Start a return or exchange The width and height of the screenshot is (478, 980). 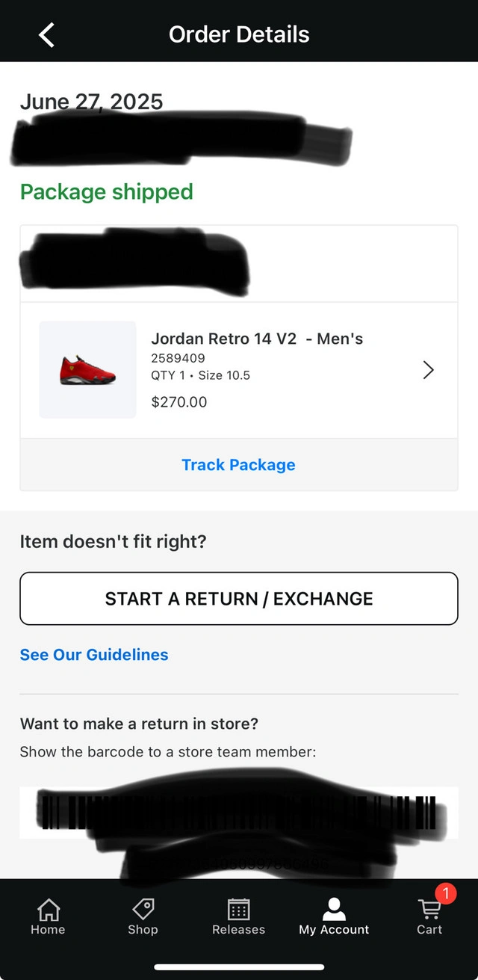(x=239, y=599)
